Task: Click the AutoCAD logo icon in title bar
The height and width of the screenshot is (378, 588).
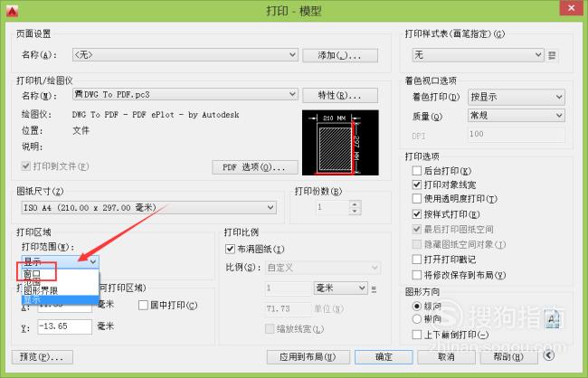Action: [12, 11]
